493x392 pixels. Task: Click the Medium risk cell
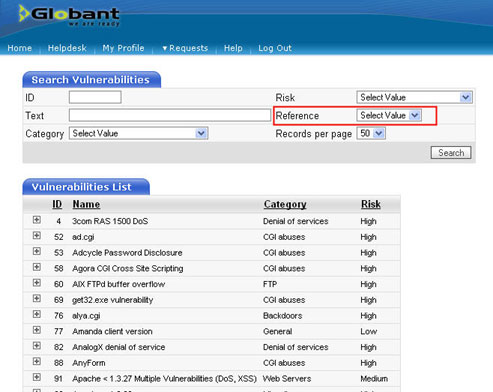coord(374,379)
